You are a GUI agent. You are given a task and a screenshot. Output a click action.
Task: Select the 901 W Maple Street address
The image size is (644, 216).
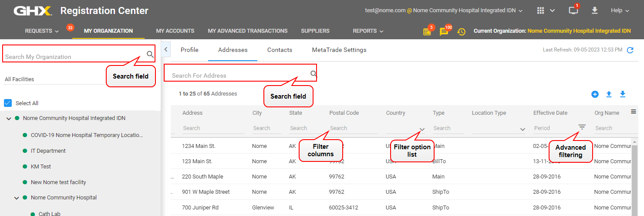tap(206, 192)
